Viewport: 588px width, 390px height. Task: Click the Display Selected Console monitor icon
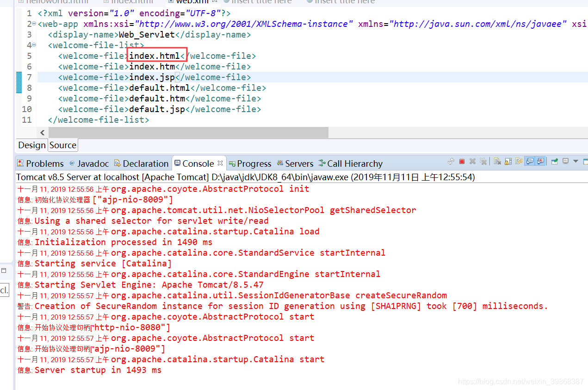click(565, 161)
